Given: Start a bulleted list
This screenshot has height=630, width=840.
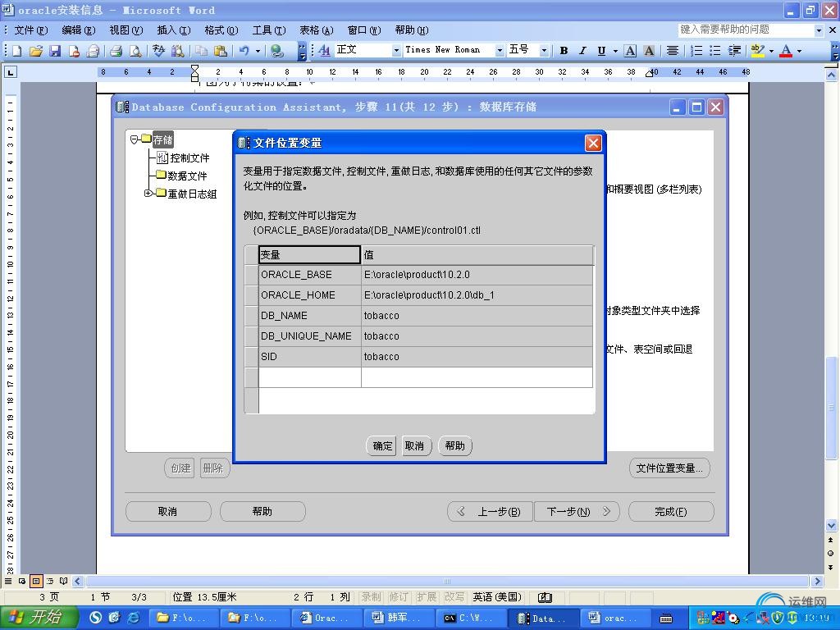Looking at the screenshot, I should tap(714, 50).
